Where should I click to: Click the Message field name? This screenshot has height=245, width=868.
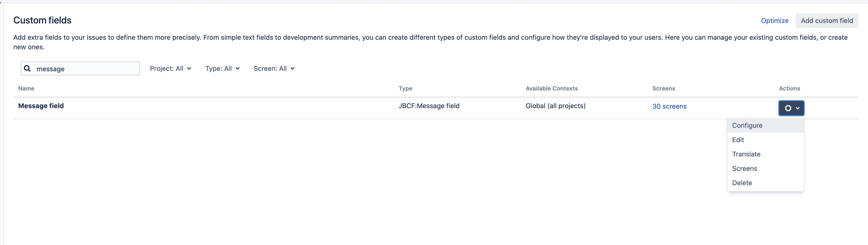[41, 106]
